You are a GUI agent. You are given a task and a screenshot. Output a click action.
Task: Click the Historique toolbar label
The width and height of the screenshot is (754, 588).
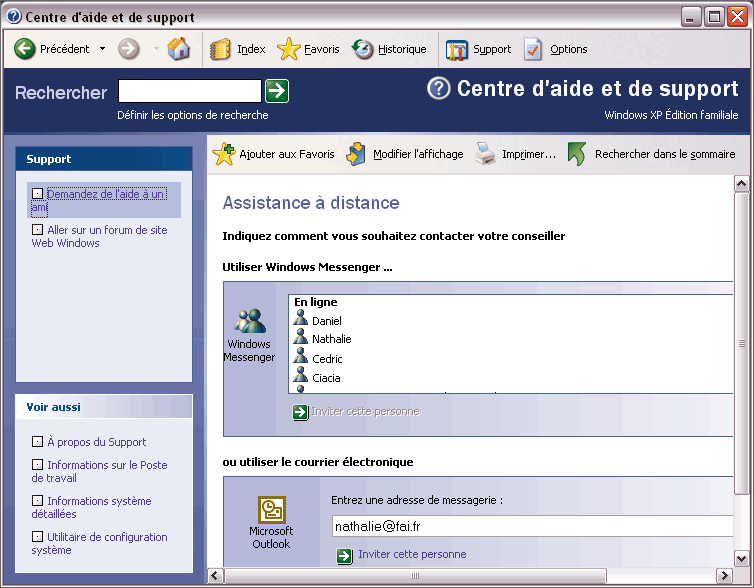tap(402, 49)
